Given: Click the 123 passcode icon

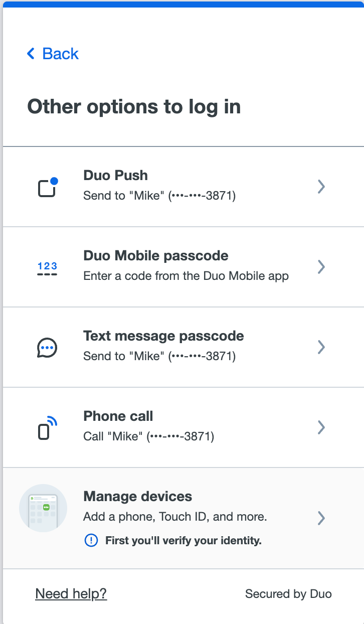Looking at the screenshot, I should coord(48,269).
